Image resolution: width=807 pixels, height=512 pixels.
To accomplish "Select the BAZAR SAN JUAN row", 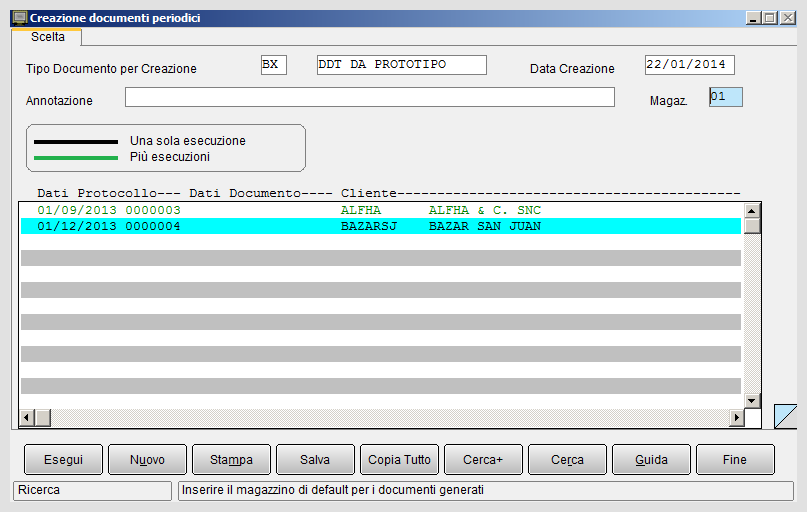I will click(x=381, y=226).
